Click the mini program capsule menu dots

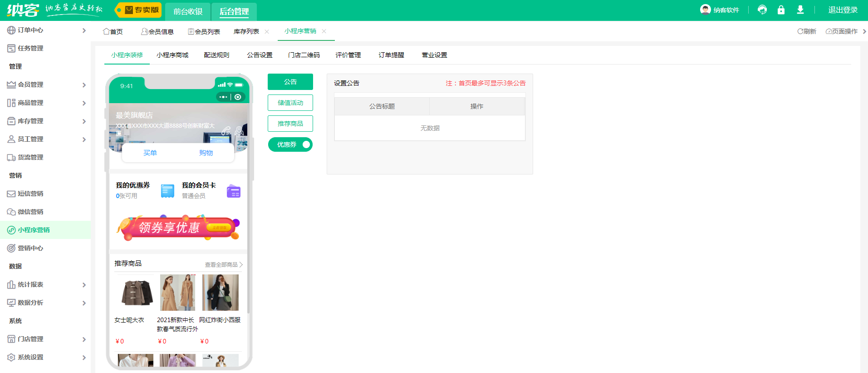click(x=223, y=97)
